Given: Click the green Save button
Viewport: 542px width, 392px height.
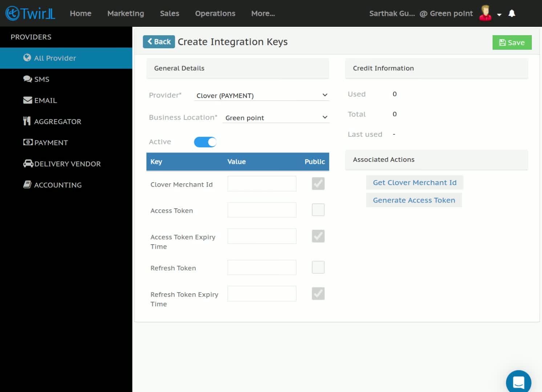Looking at the screenshot, I should click(x=512, y=42).
